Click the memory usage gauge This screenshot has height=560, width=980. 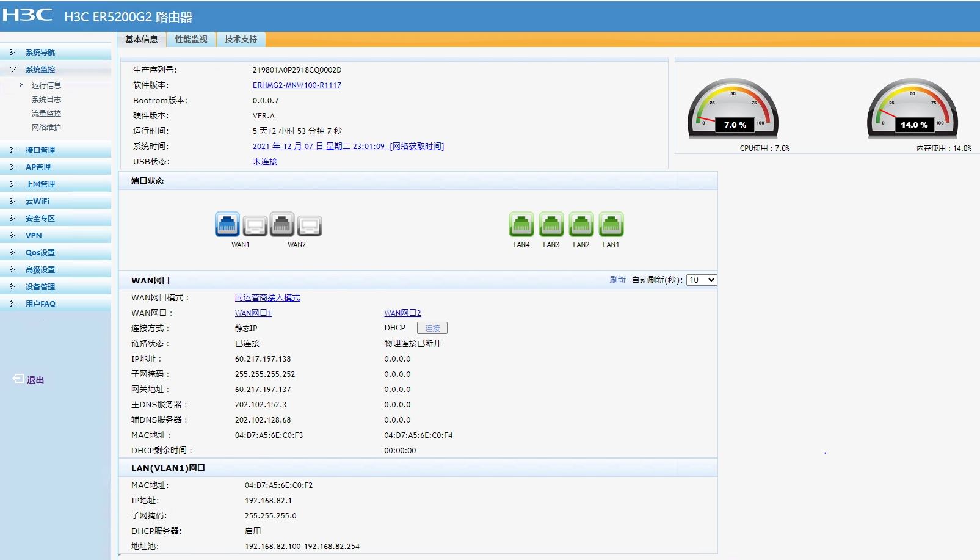[913, 108]
